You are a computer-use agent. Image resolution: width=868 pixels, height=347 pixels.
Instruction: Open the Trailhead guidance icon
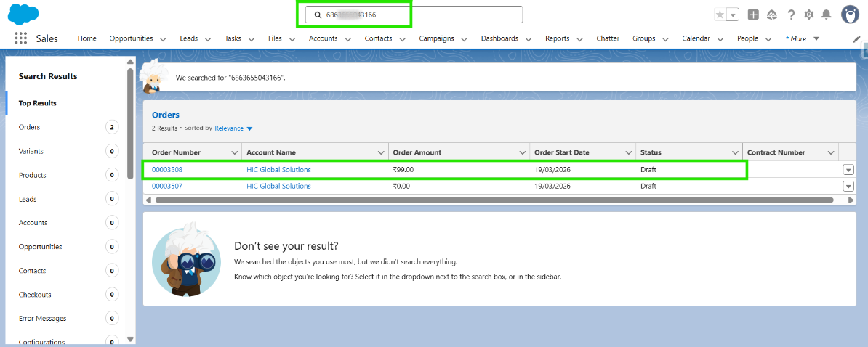pos(772,15)
